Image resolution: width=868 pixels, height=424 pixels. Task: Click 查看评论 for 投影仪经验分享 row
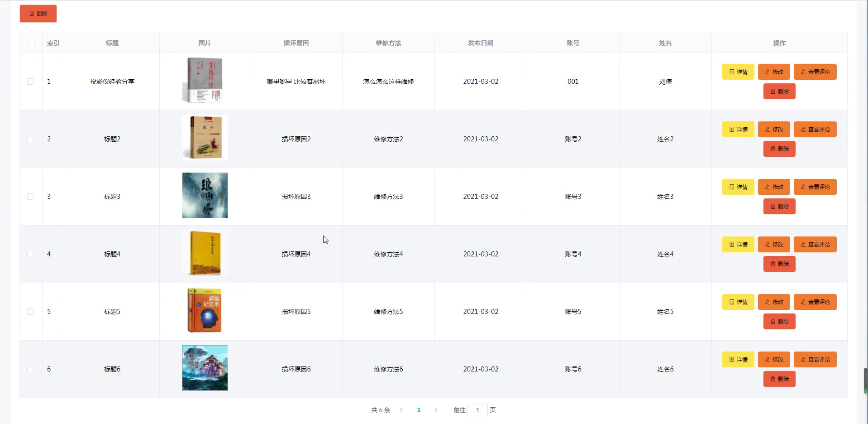click(x=815, y=72)
